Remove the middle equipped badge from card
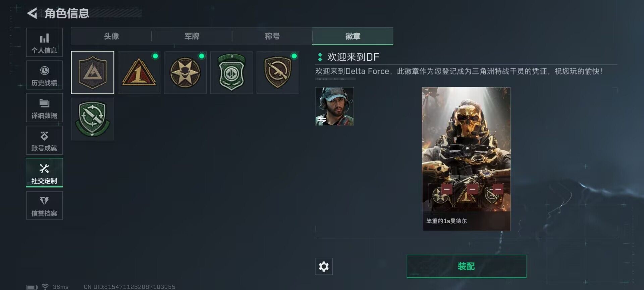The image size is (644, 290). click(472, 189)
